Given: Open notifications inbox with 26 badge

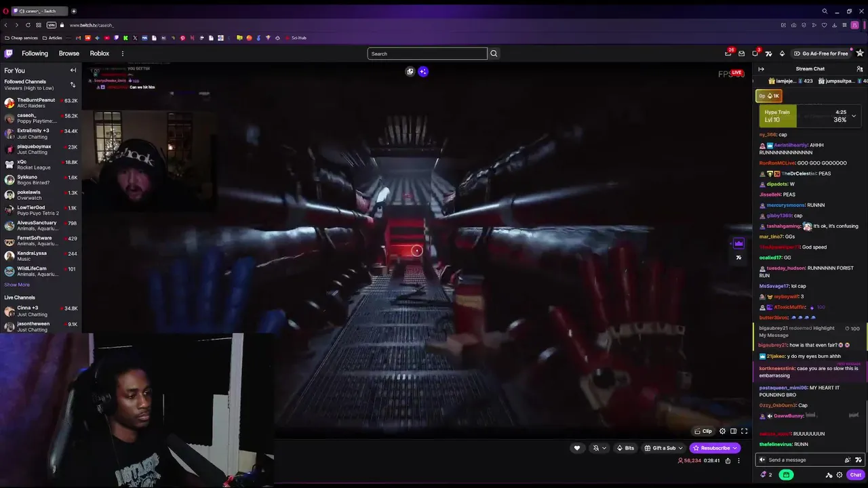Looking at the screenshot, I should [x=728, y=54].
